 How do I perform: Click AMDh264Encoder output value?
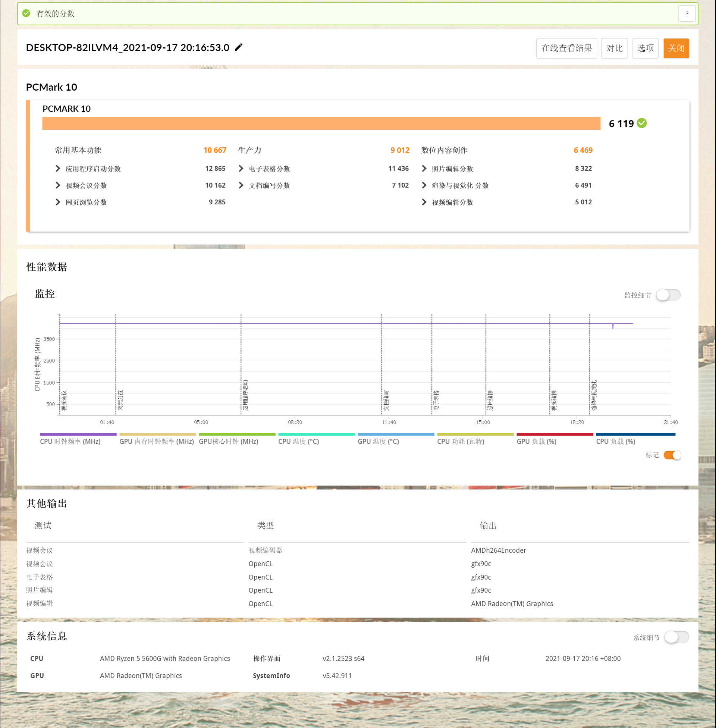pos(498,550)
